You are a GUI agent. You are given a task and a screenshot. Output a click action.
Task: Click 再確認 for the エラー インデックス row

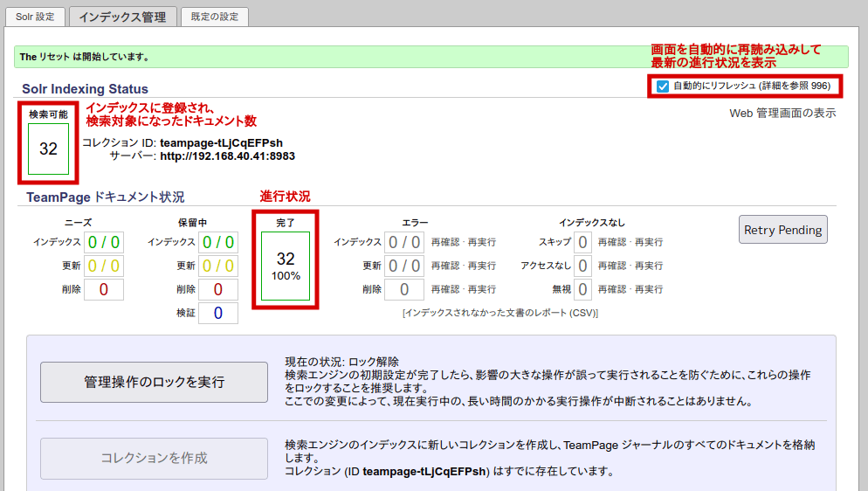tap(445, 242)
